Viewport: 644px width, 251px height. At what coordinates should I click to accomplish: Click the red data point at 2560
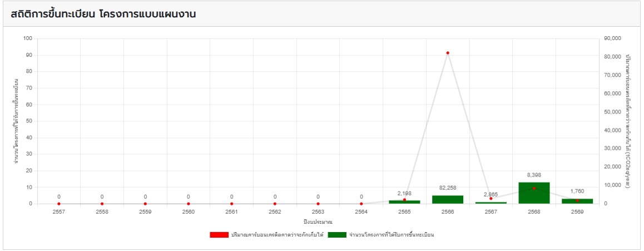point(189,204)
